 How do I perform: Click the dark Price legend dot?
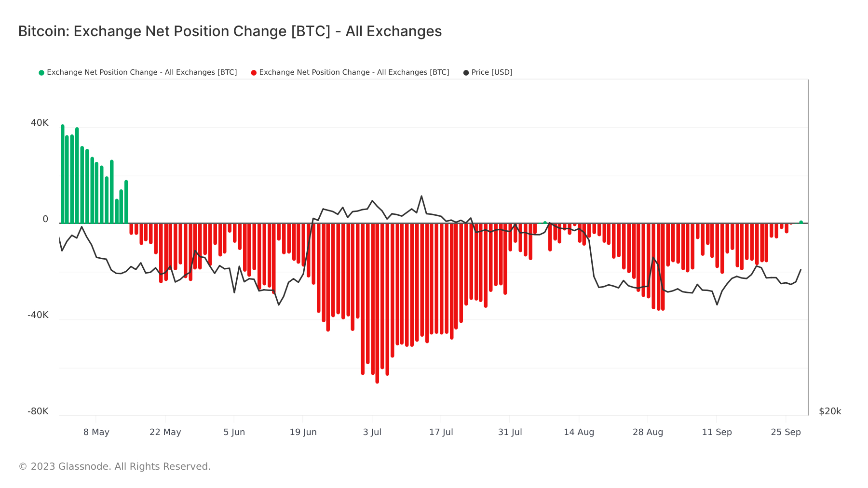pos(466,73)
